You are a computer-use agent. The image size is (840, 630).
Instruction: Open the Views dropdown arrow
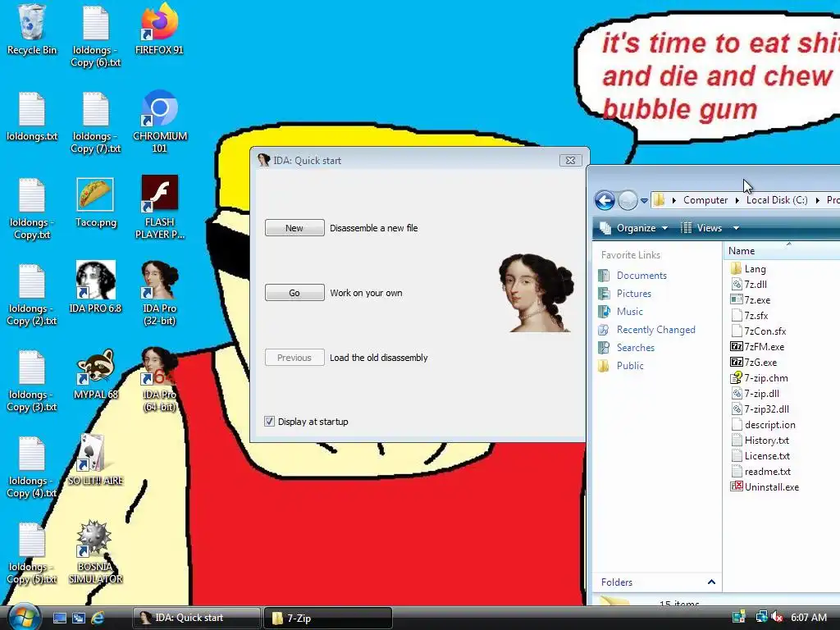tap(736, 228)
